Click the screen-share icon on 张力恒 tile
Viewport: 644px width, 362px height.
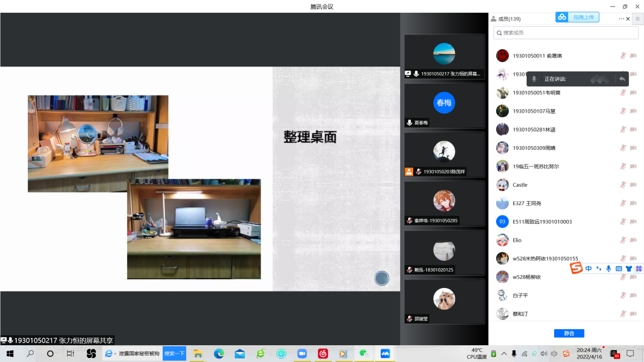tap(408, 74)
